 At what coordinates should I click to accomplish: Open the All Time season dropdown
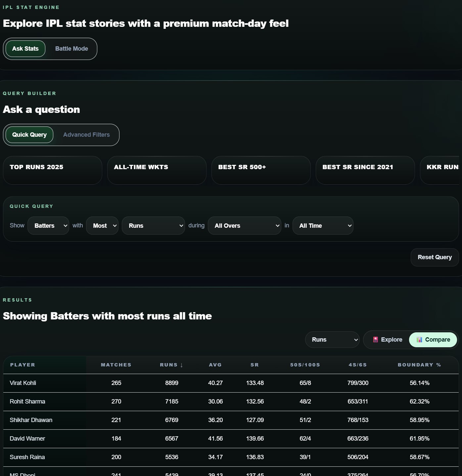pyautogui.click(x=323, y=226)
